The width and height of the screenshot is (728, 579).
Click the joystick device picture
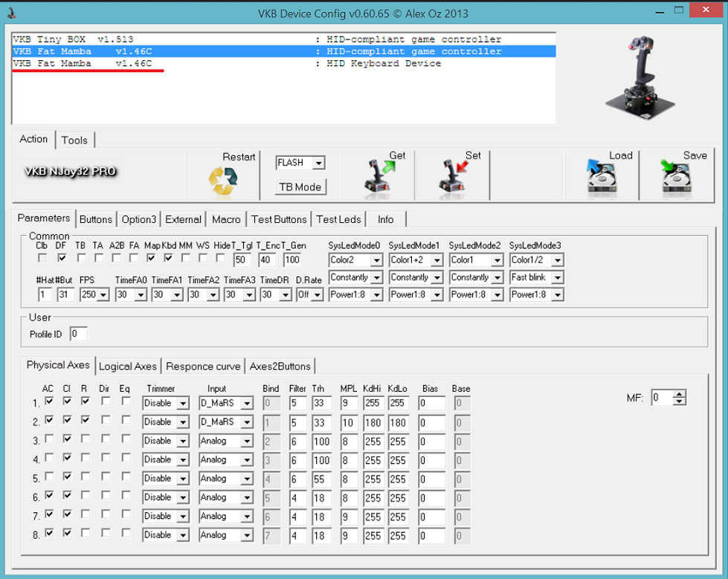coord(641,78)
